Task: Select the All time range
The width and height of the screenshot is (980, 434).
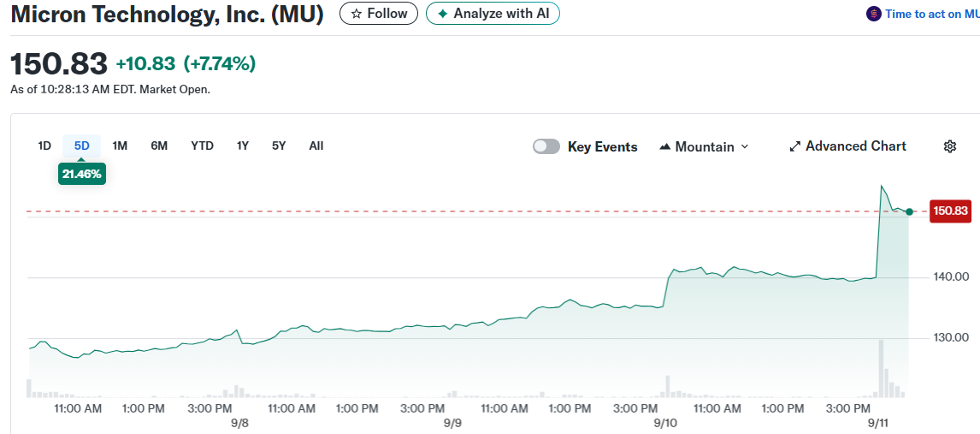Action: (316, 146)
